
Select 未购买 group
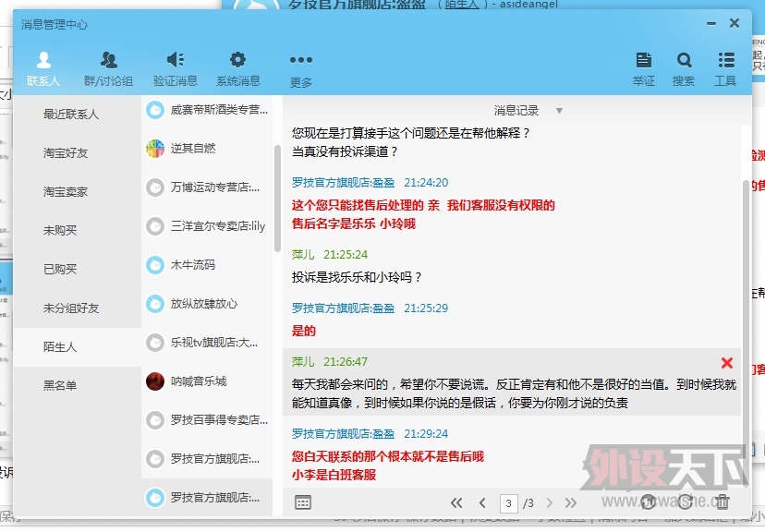point(77,230)
